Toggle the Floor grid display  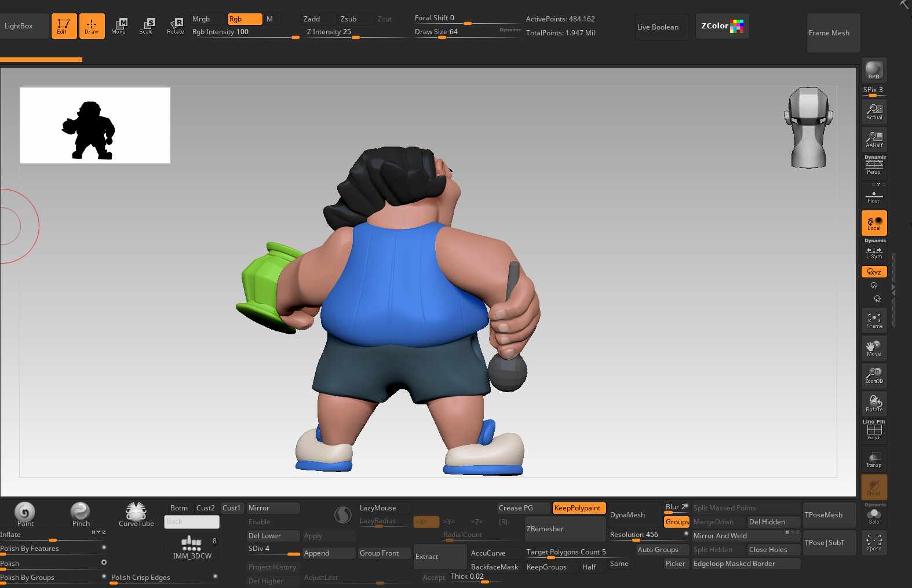(874, 196)
